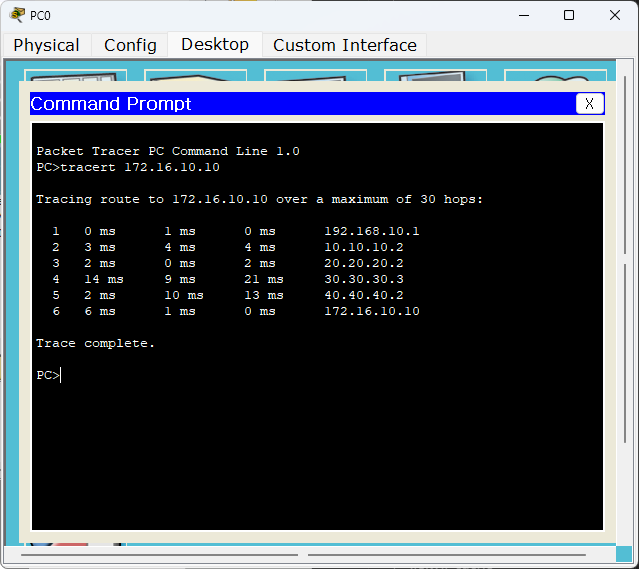This screenshot has width=639, height=569.
Task: Click the 'tracert 172.16.10.10' command line
Action: coord(128,167)
